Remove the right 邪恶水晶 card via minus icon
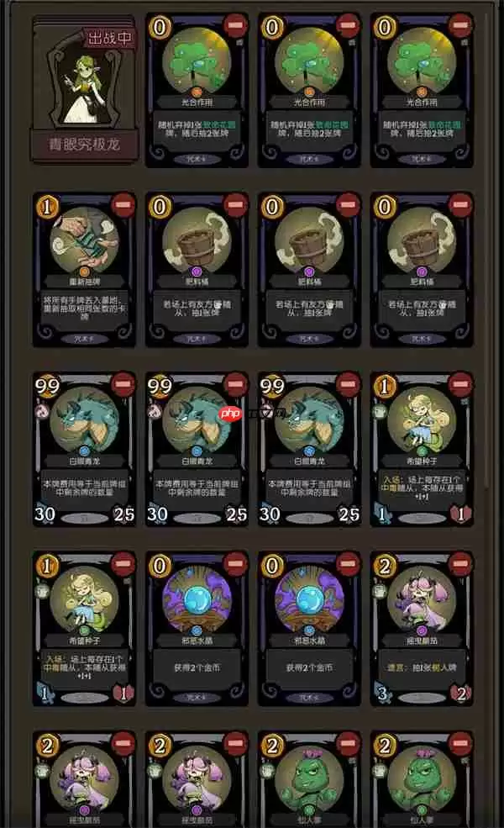 [x=348, y=563]
